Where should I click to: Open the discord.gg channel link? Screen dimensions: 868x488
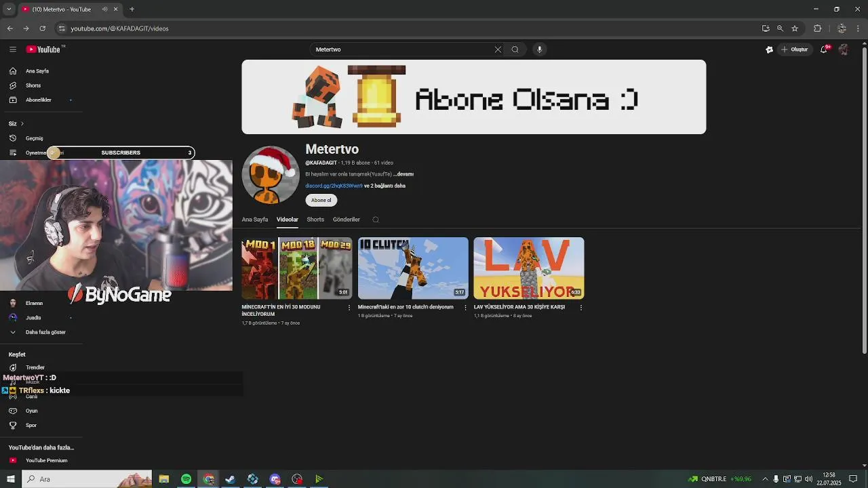coord(334,186)
